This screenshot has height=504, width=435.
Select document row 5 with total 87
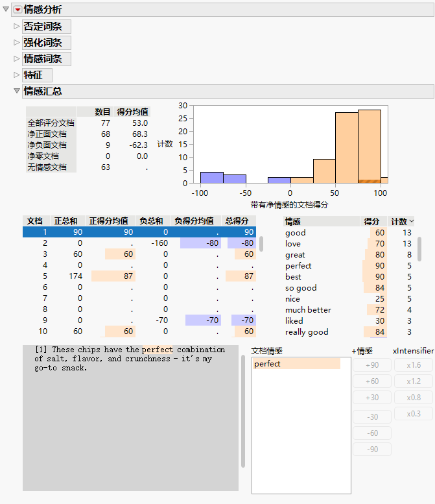[x=139, y=276]
